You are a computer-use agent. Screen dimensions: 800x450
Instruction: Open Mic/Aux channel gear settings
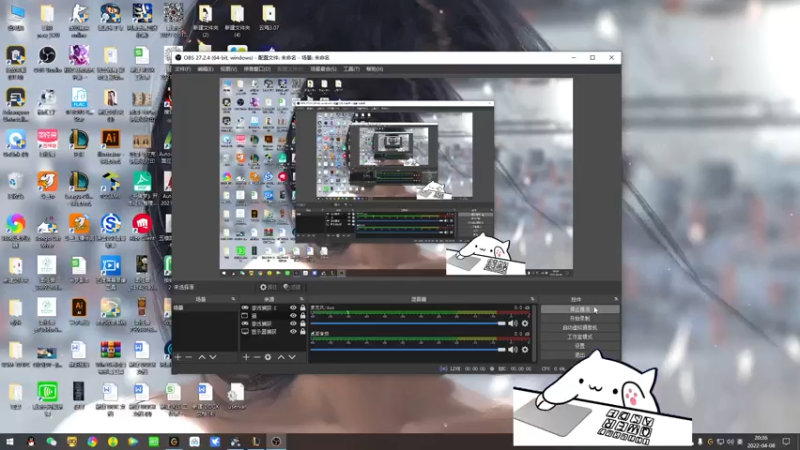[524, 323]
